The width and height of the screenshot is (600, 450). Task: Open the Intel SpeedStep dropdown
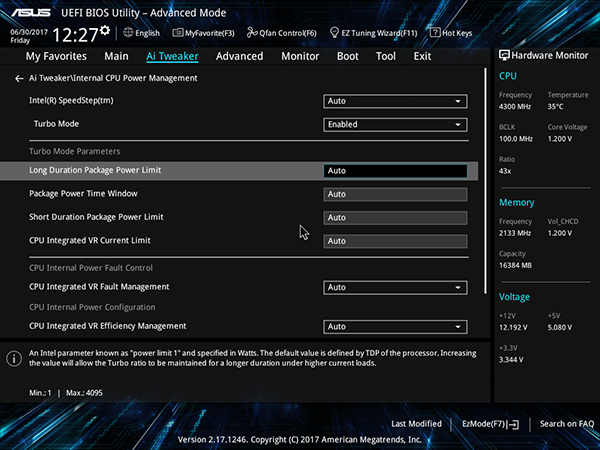(395, 101)
